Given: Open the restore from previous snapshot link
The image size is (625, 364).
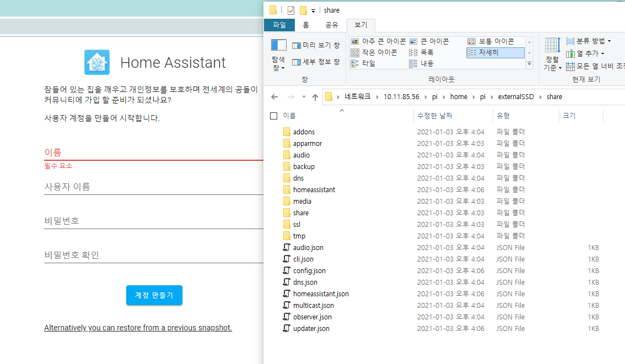Looking at the screenshot, I should pos(138,328).
